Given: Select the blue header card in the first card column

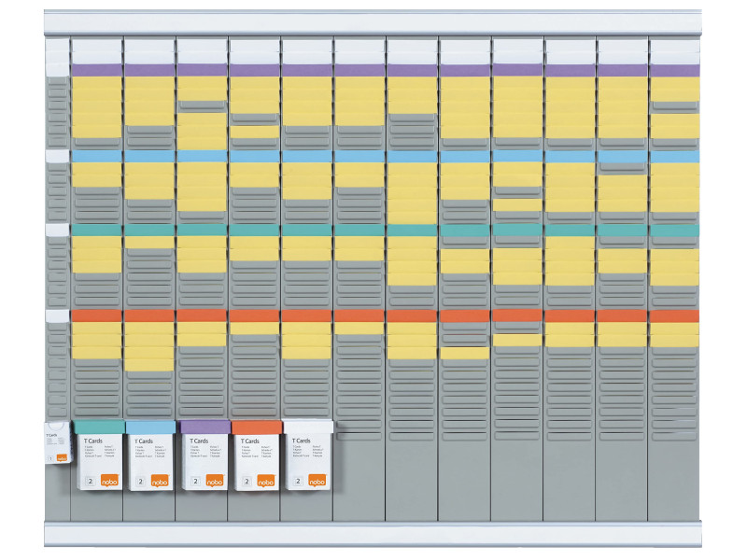Looking at the screenshot, I should pyautogui.click(x=97, y=157).
